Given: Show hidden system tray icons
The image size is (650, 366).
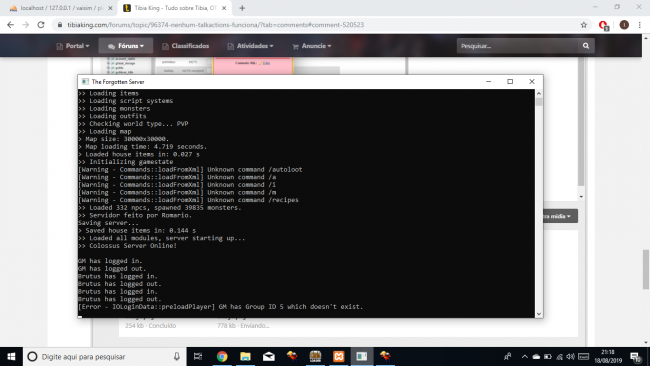Looking at the screenshot, I should pyautogui.click(x=524, y=356).
